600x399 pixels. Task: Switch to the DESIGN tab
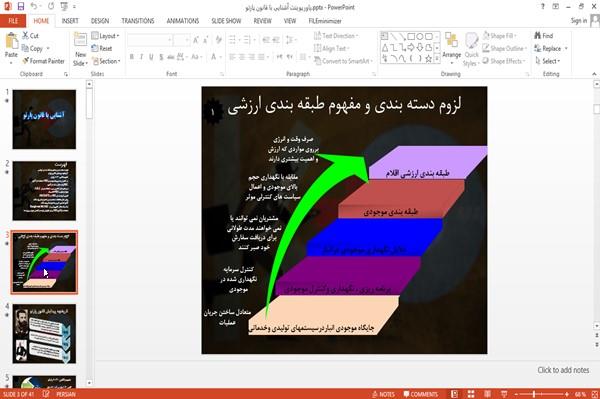pos(100,21)
